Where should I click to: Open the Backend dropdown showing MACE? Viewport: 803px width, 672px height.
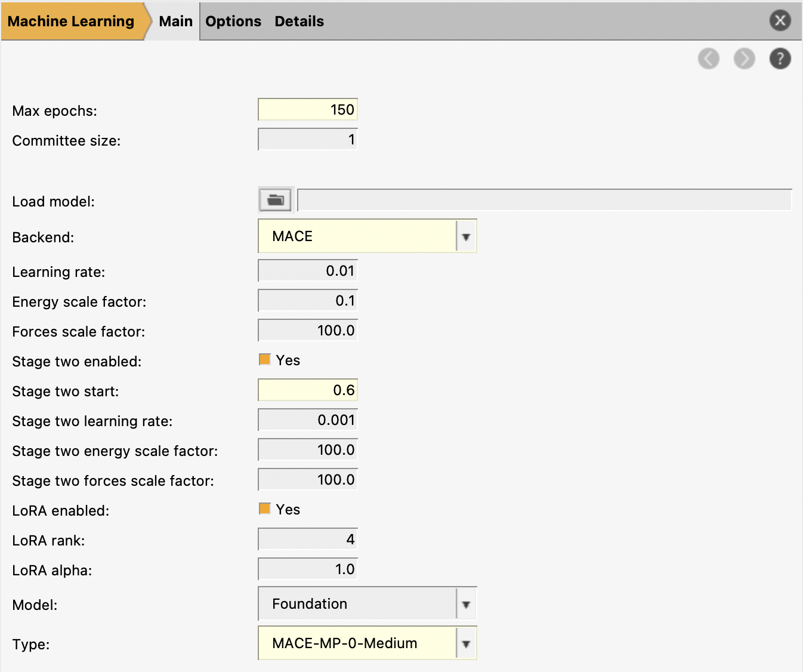coord(367,236)
